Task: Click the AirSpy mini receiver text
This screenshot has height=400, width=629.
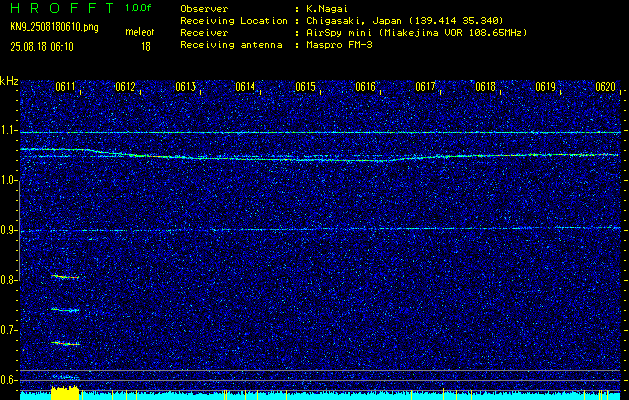Action: (416, 33)
